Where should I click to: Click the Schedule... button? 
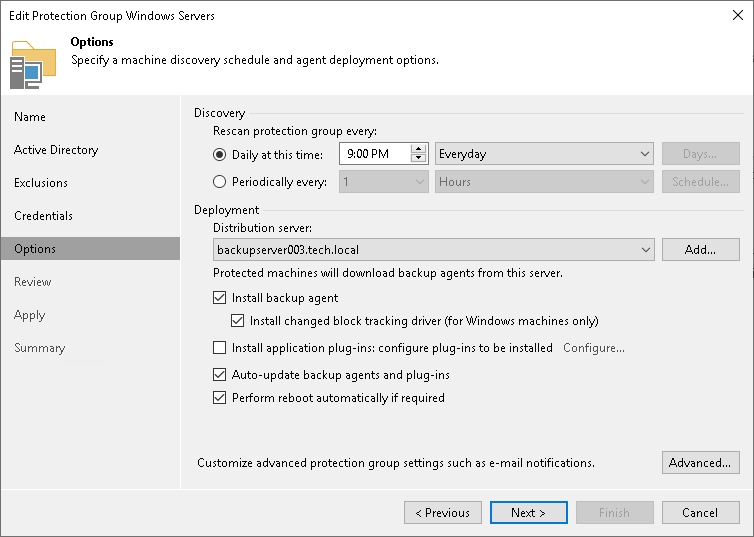coord(700,182)
